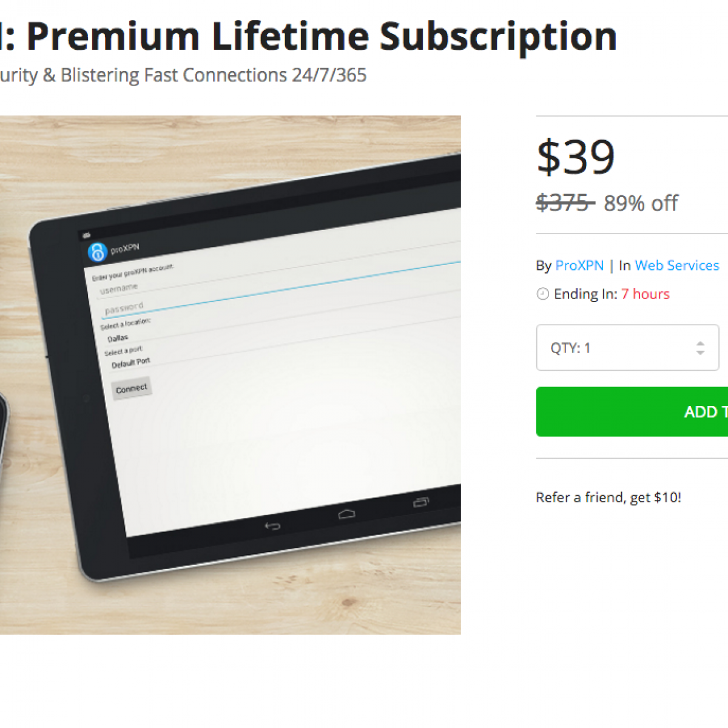Click the $39 sale price
728x728 pixels.
tap(575, 157)
